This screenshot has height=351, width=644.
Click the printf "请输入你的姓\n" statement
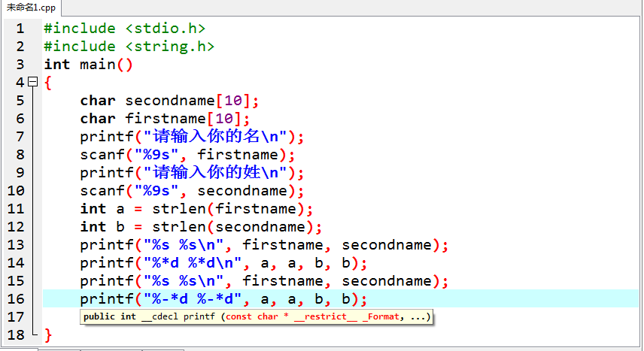click(192, 173)
